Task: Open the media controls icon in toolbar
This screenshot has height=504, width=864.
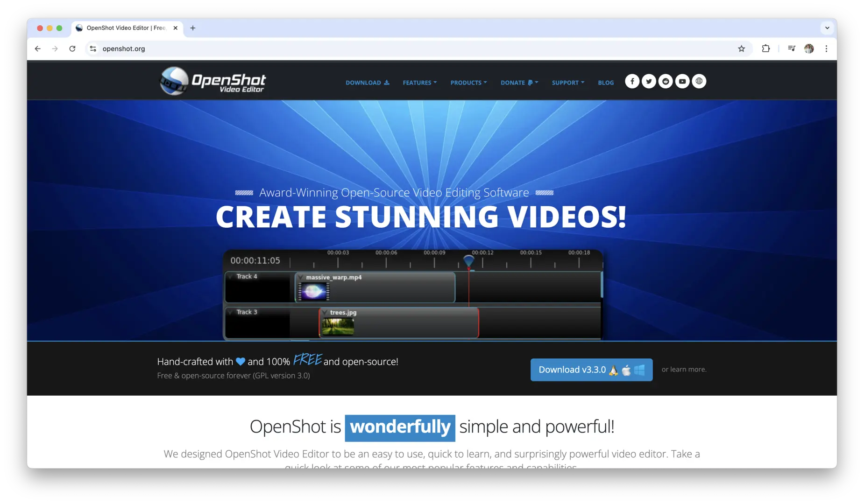Action: click(x=792, y=49)
